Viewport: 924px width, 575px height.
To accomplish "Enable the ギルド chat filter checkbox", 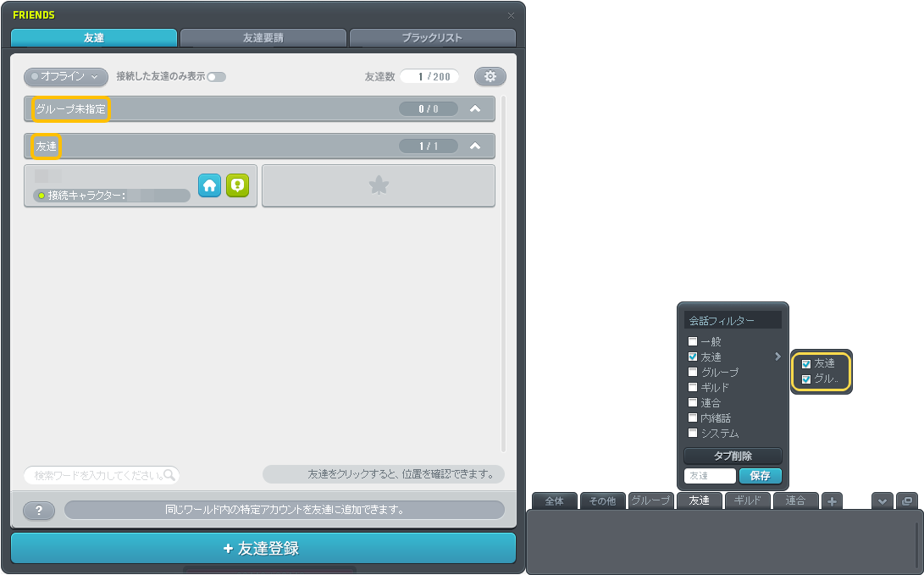I will (x=693, y=388).
